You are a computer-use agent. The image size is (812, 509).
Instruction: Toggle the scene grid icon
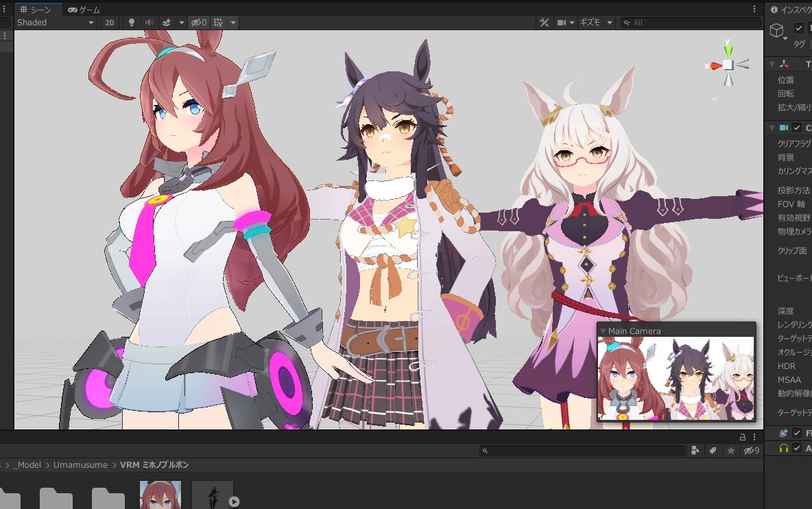218,22
